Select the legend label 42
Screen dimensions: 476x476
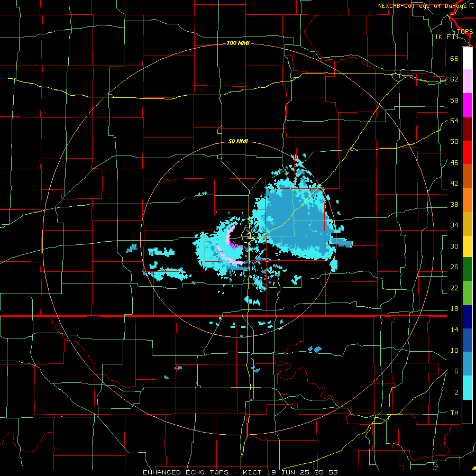(x=454, y=184)
